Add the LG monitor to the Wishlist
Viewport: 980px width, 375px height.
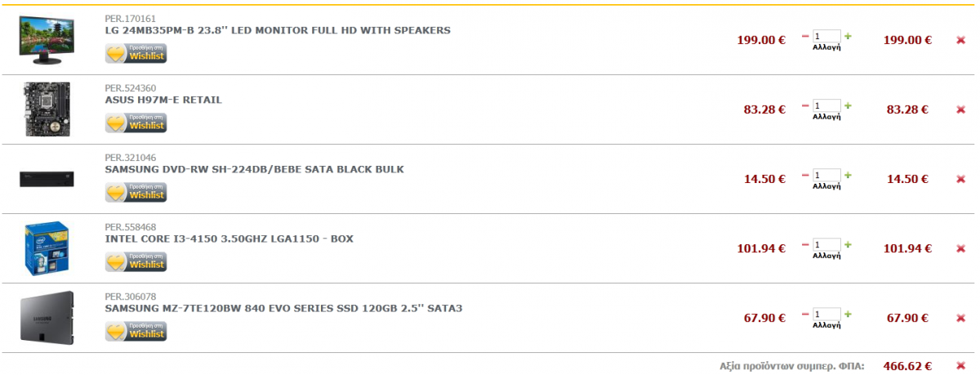[x=136, y=53]
